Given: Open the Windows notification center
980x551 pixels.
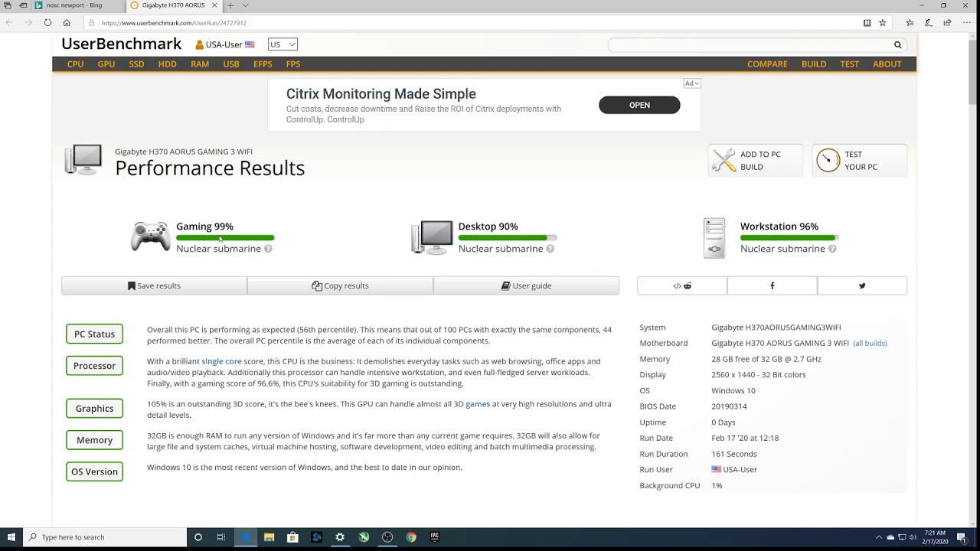Looking at the screenshot, I should [961, 537].
